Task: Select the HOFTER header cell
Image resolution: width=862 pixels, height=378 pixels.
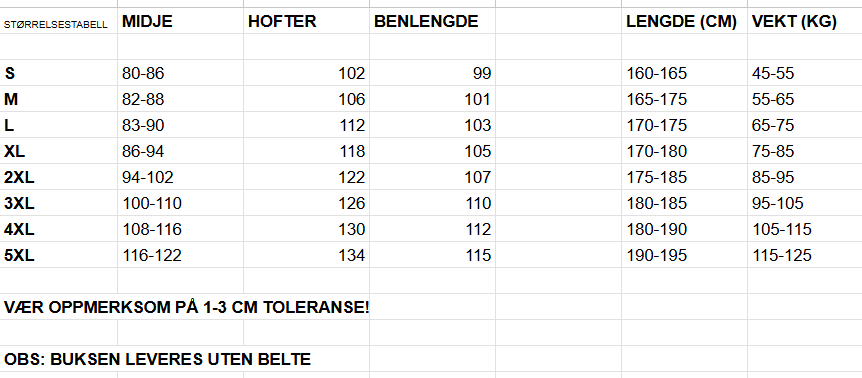Action: 306,21
